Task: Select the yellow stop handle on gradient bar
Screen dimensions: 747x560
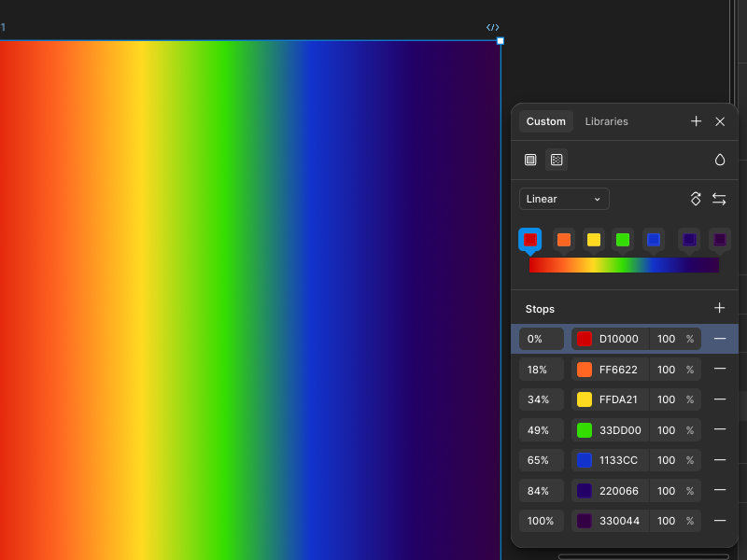Action: tap(594, 240)
